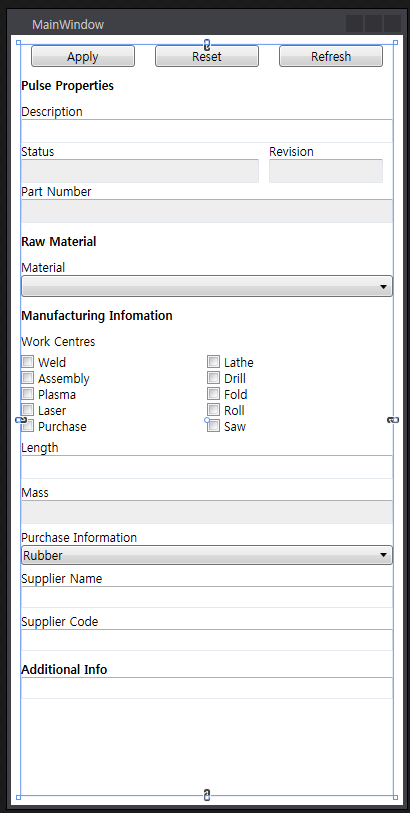Open the Material dropdown
The height and width of the screenshot is (813, 410).
point(207,286)
